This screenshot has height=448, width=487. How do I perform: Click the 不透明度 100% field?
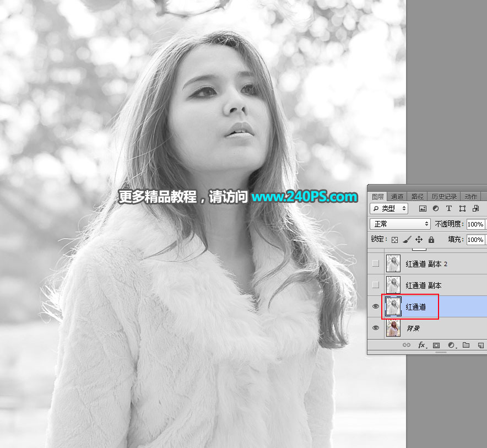pyautogui.click(x=475, y=224)
